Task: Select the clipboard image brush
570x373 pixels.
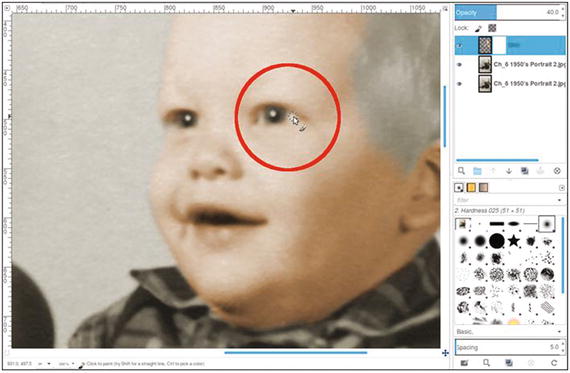Action: click(463, 224)
